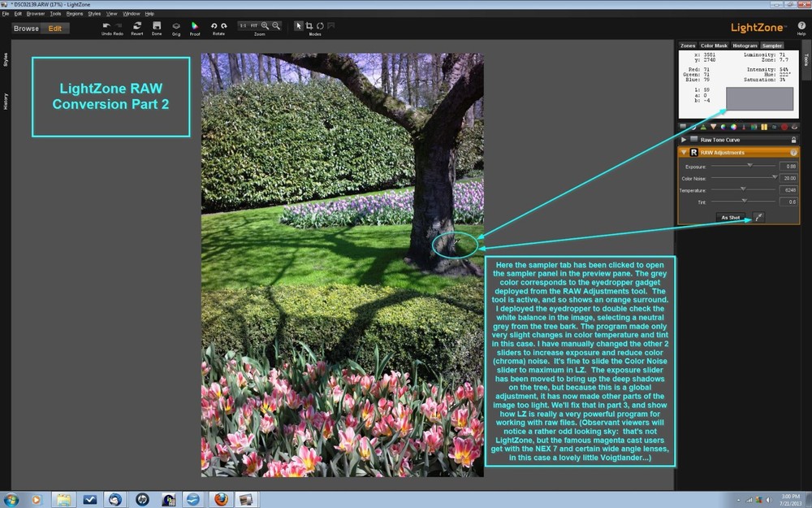812x508 pixels.
Task: Adjust the Exposure slider handle
Action: click(x=750, y=166)
